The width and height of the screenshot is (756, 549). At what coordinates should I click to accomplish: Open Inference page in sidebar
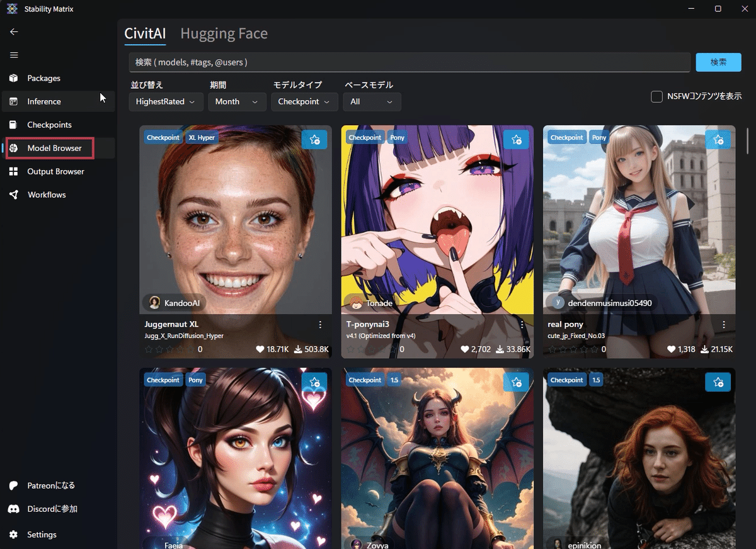tap(59, 101)
